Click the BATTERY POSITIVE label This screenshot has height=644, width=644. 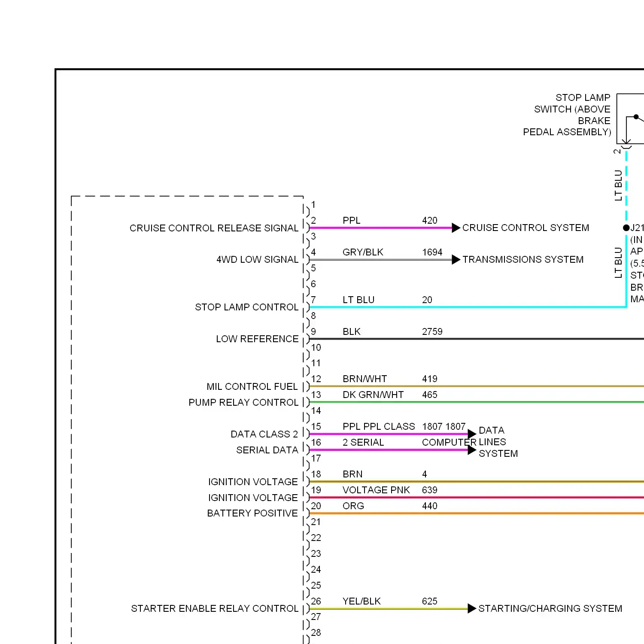[x=252, y=513]
